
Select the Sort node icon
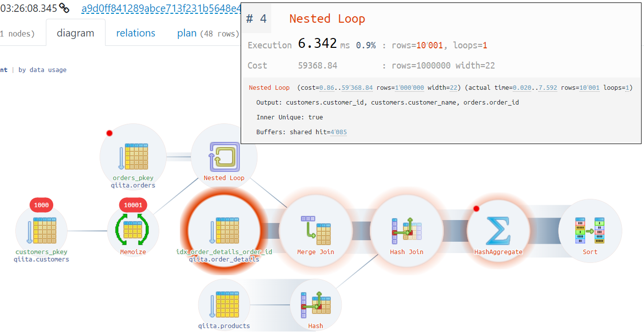coord(590,229)
